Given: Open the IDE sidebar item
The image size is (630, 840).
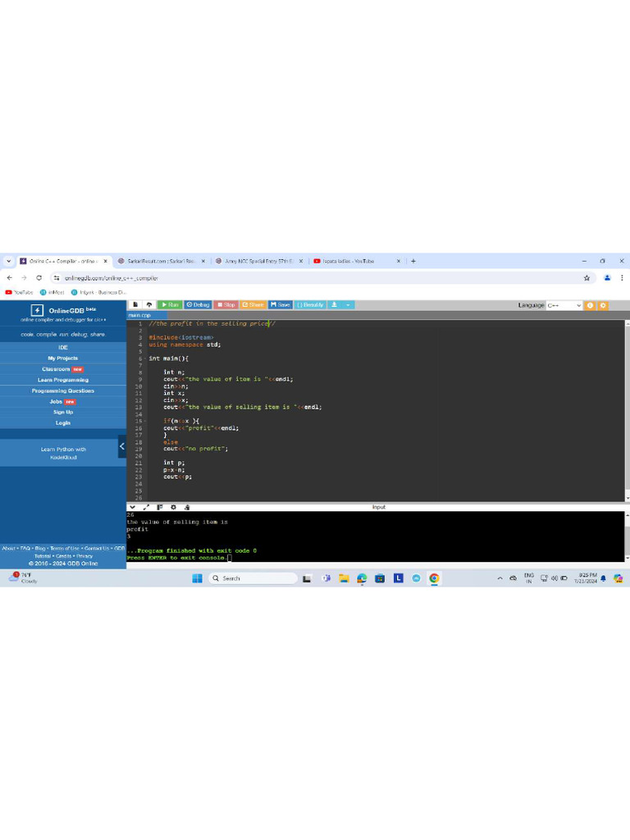Looking at the screenshot, I should click(x=63, y=347).
